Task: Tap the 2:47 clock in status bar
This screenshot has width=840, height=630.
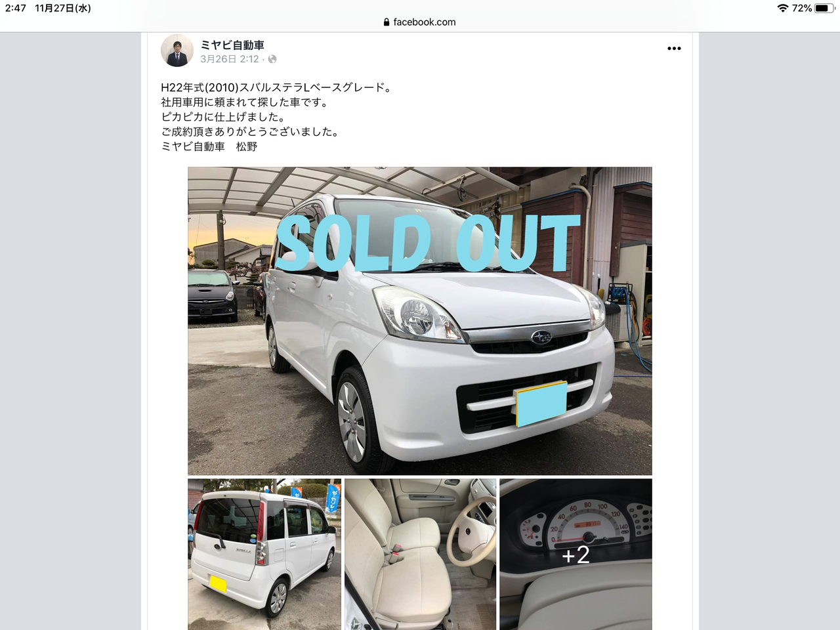Action: point(16,8)
